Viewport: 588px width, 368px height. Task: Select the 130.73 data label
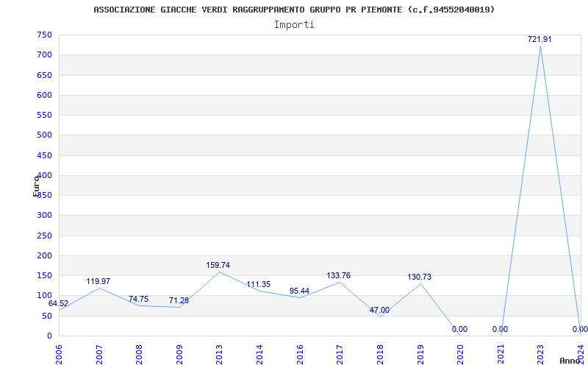point(420,277)
